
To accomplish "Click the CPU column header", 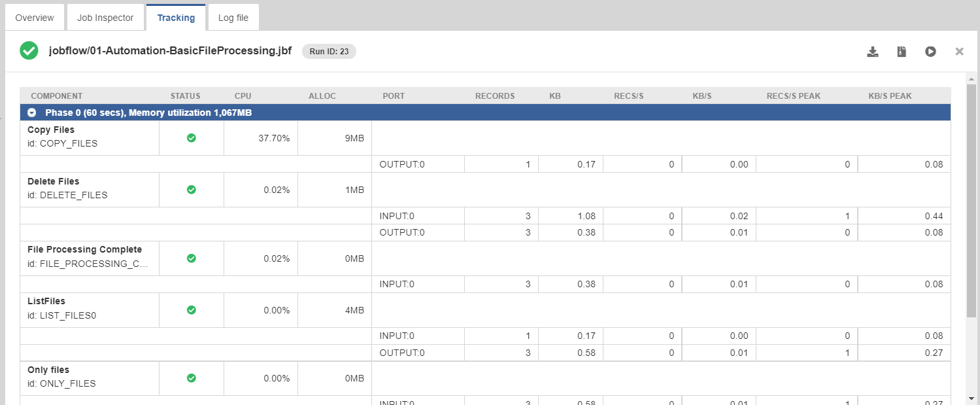I will pyautogui.click(x=243, y=96).
